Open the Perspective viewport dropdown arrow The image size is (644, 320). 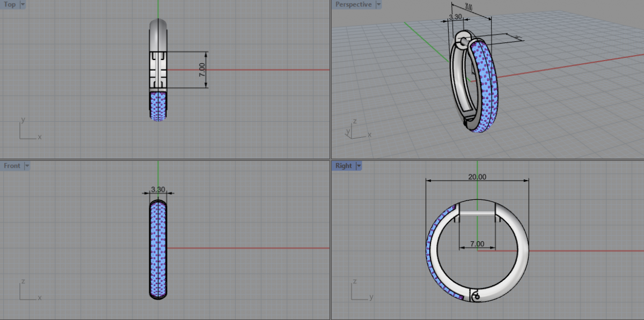pos(378,4)
